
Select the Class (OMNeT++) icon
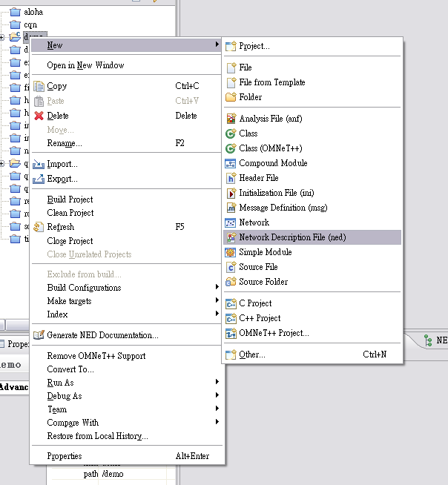pyautogui.click(x=231, y=148)
